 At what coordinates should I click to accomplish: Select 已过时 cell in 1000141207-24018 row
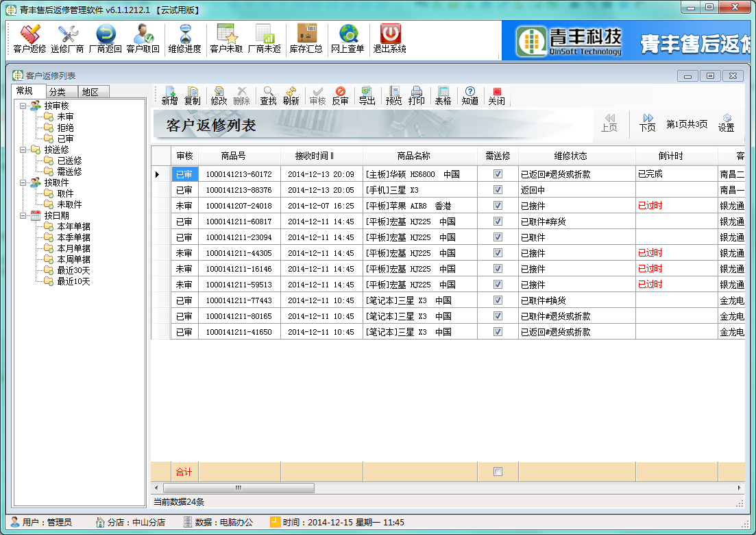(676, 206)
